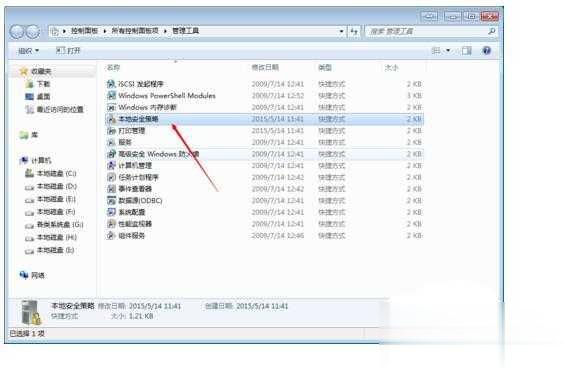Select the 本地安全策略 shortcut icon
This screenshot has width=568, height=371.
point(111,119)
